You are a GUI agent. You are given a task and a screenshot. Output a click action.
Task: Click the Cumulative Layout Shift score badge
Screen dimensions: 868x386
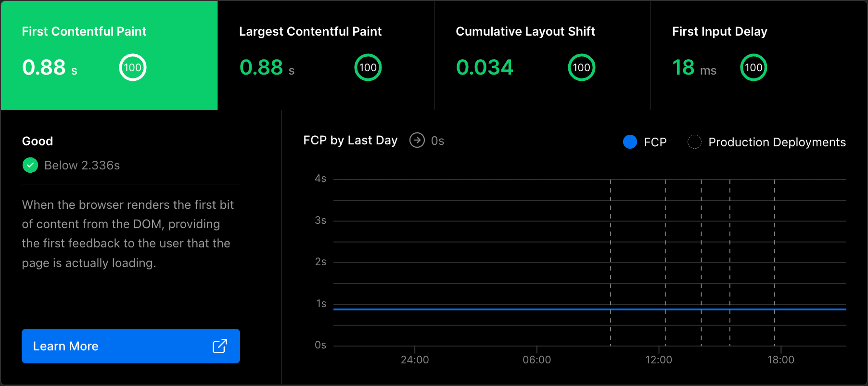pos(581,67)
